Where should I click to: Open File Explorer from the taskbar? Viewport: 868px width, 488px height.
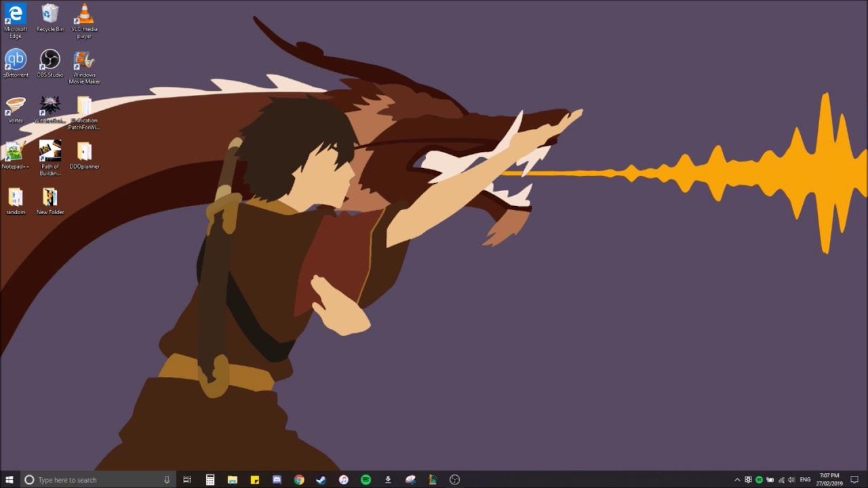tap(231, 479)
